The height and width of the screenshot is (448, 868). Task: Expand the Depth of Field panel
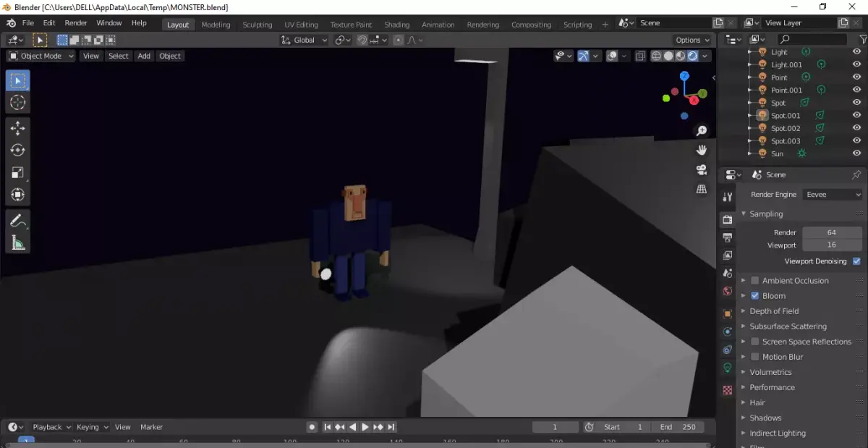click(x=774, y=311)
